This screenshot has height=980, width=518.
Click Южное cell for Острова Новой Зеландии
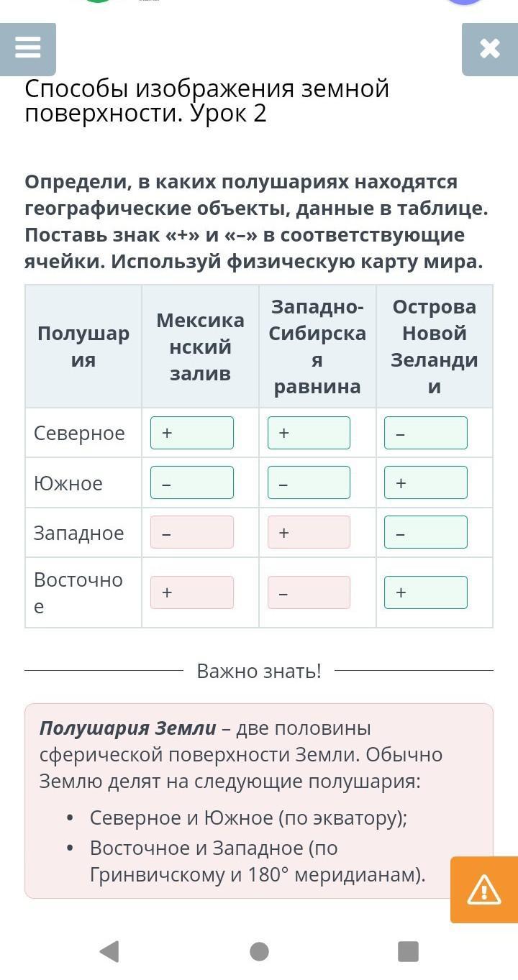click(425, 482)
